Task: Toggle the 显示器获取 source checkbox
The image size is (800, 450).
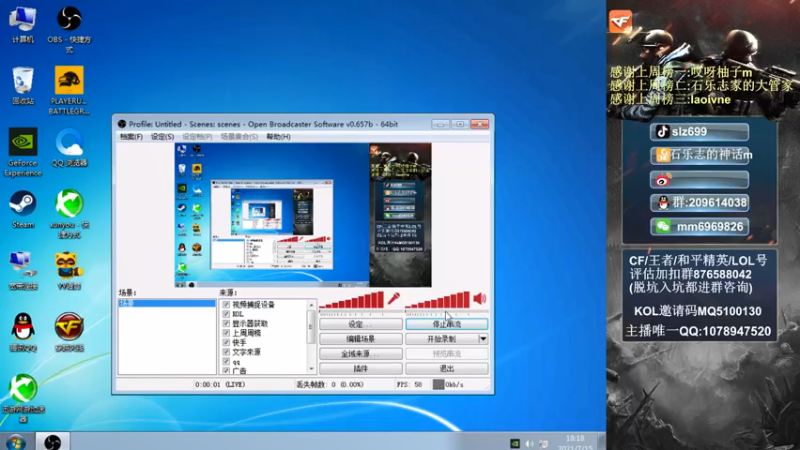Action: click(226, 323)
